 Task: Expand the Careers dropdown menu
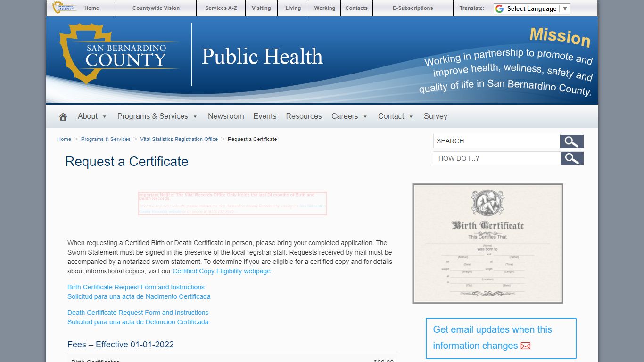(349, 116)
